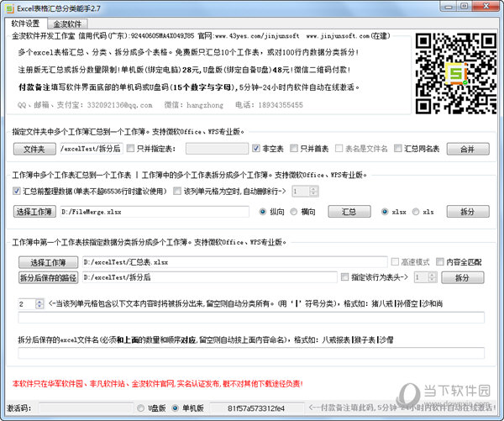Enable the 内容全匹配 checkbox

point(440,261)
